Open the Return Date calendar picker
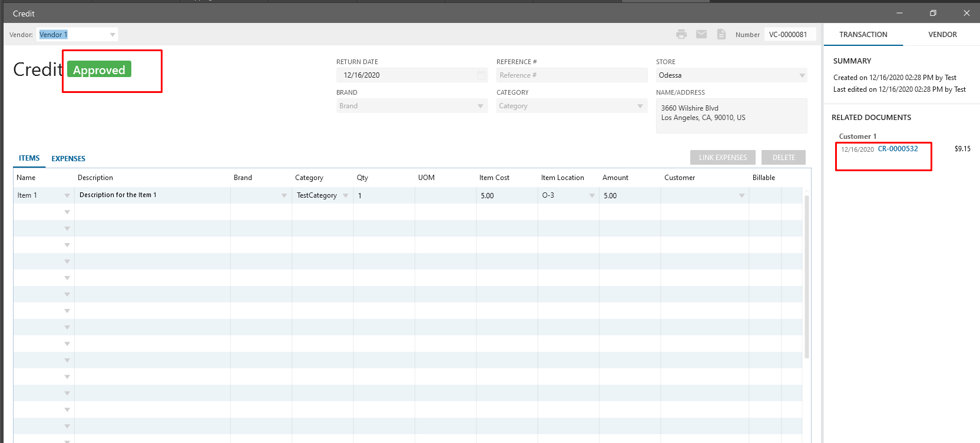The width and height of the screenshot is (980, 443). (482, 75)
